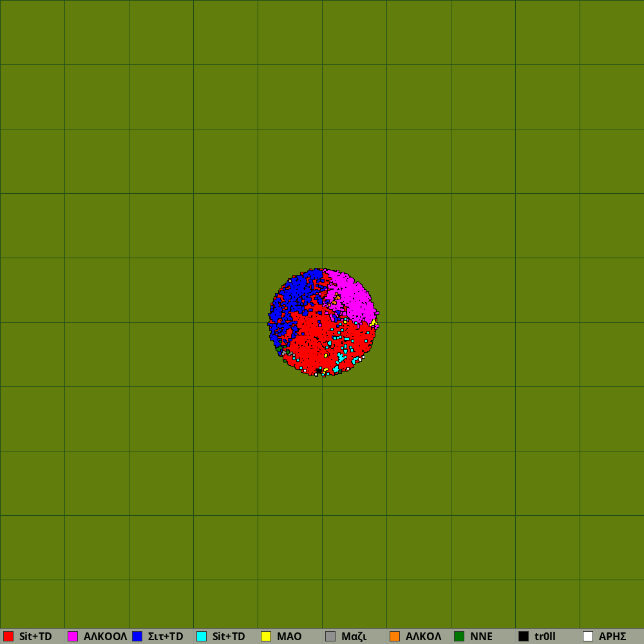The height and width of the screenshot is (644, 644).
Task: Click the cyan legend swatch for Sit+TD
Action: pos(202,636)
